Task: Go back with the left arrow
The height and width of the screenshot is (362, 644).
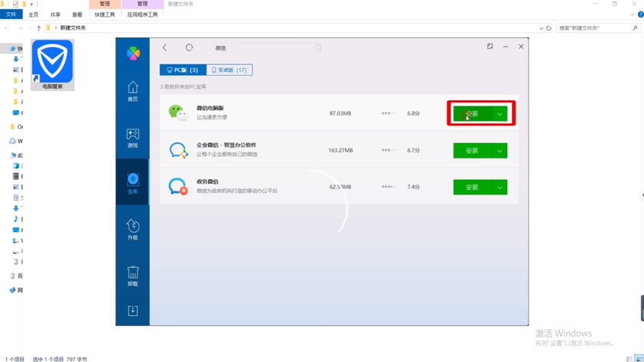Action: click(x=164, y=47)
